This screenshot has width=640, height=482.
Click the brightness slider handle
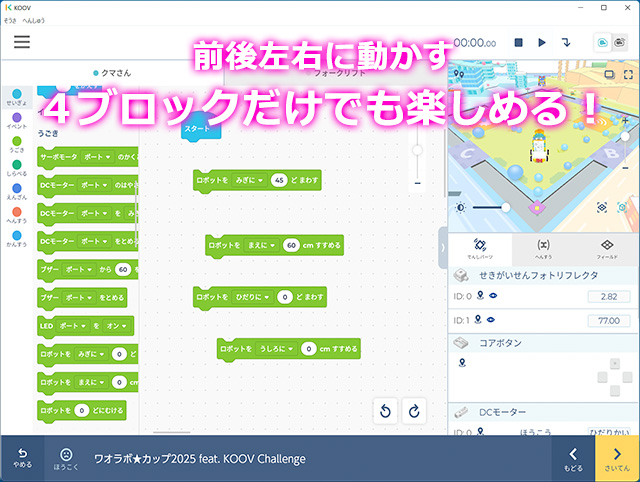pyautogui.click(x=505, y=207)
